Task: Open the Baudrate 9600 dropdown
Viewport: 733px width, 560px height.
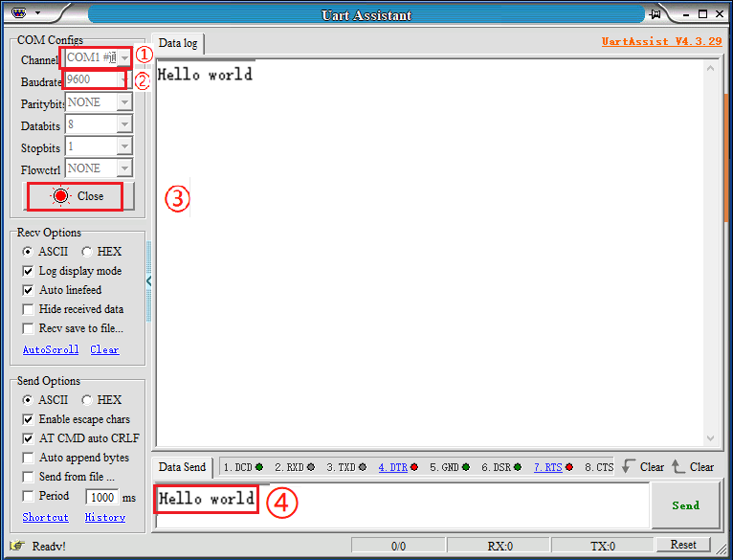Action: click(122, 80)
